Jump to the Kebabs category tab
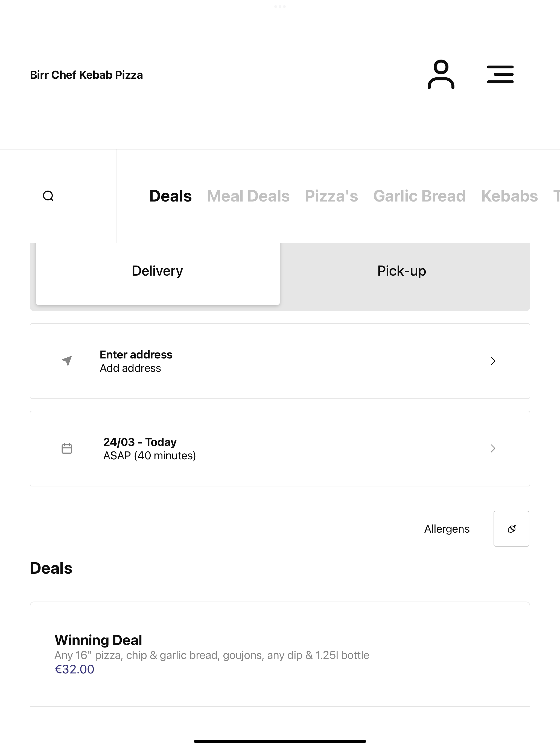Screen dimensions: 560x747 pos(509,196)
